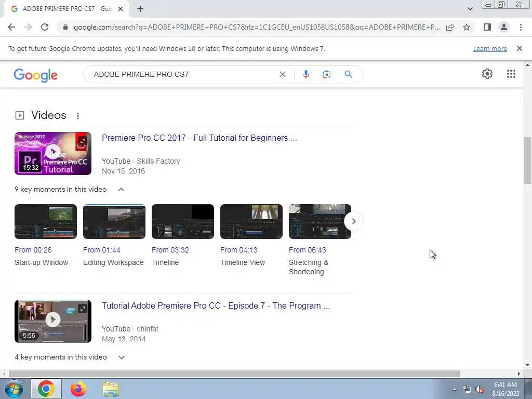This screenshot has height=399, width=532.
Task: Jump to From 06:43 link
Action: tap(308, 250)
